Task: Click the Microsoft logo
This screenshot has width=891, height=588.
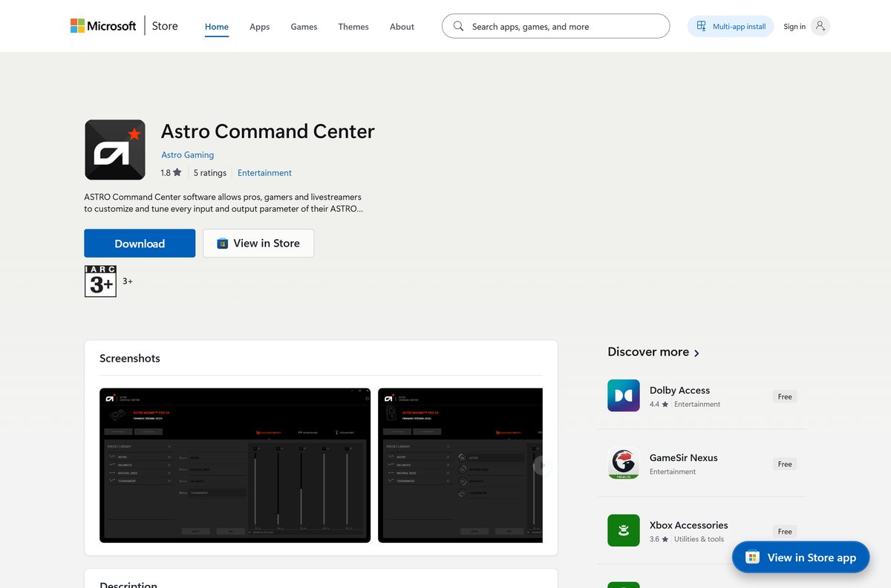Action: click(103, 26)
